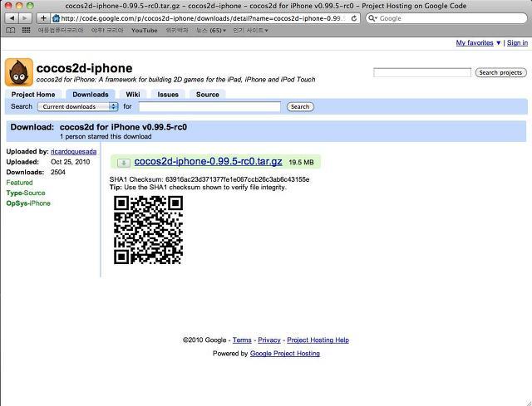532x406 pixels.
Task: Open the Source tab
Action: point(207,95)
